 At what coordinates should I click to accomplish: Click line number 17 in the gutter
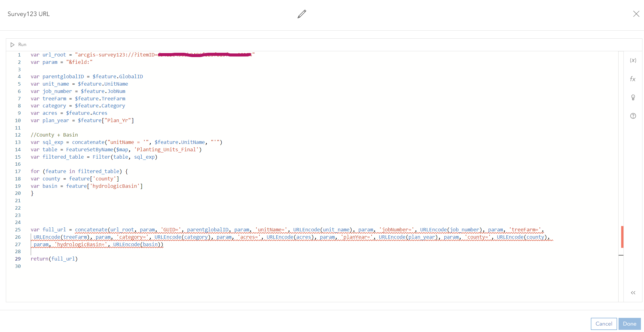pos(18,171)
